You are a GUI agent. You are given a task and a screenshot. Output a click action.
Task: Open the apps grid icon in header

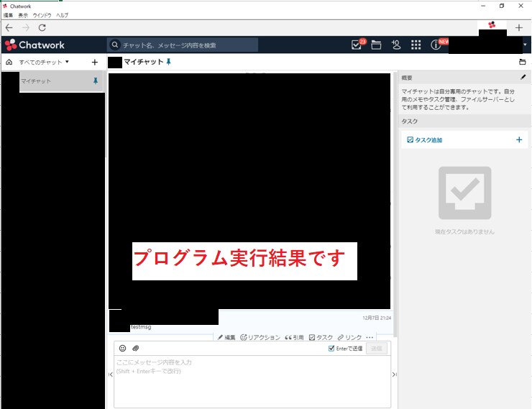pos(416,45)
